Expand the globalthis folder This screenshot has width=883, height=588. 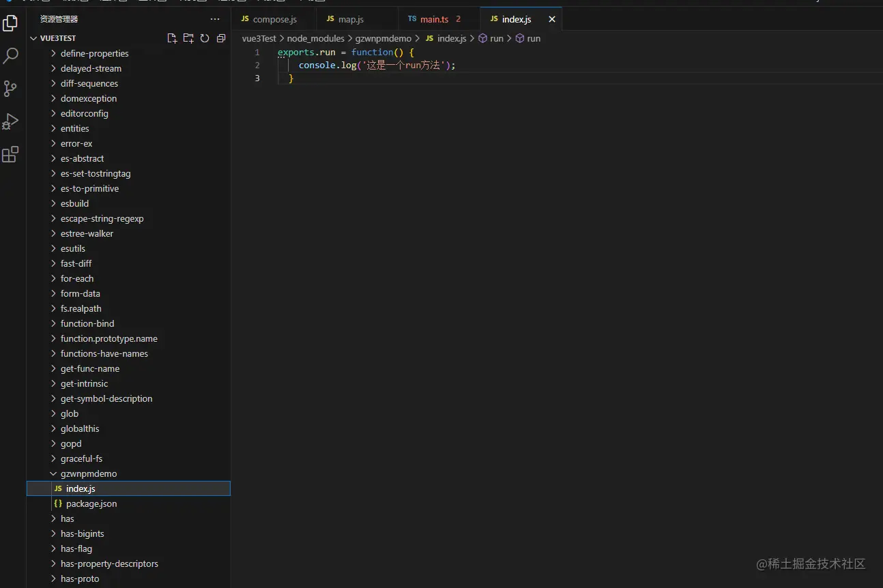(128, 428)
